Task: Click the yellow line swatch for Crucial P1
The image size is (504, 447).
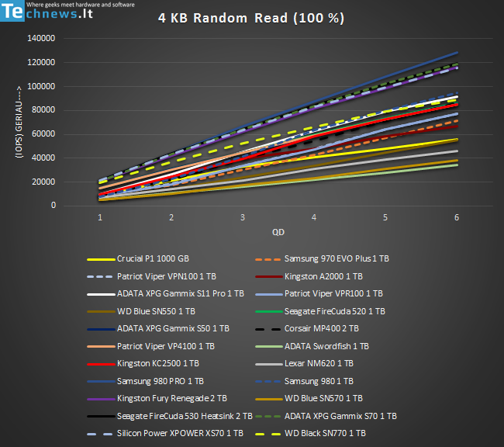Action: click(x=101, y=259)
